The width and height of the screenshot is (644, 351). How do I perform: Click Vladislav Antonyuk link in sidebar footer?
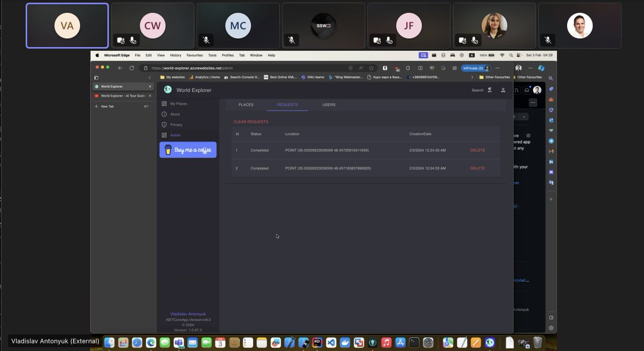tap(188, 314)
